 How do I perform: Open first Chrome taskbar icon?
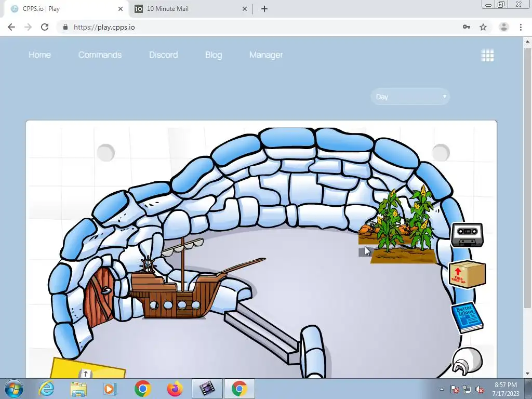click(142, 389)
